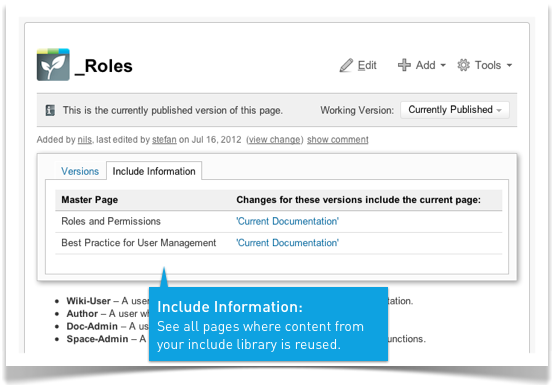
Task: Select the Include Information tab
Action: (154, 171)
